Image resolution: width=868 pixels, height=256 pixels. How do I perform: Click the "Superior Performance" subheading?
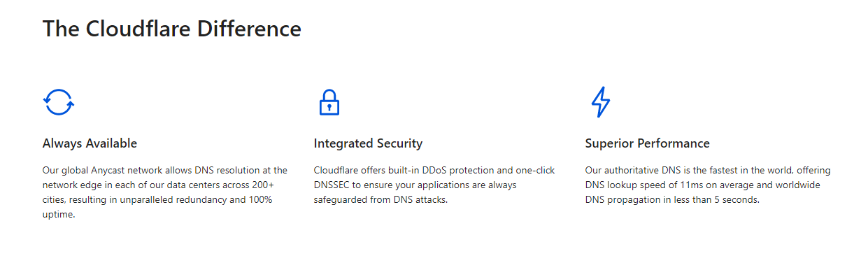[x=647, y=143]
